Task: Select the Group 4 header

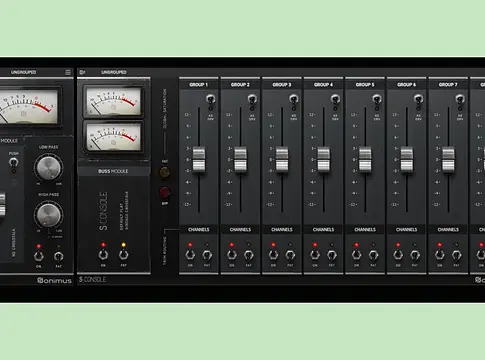Action: tap(324, 85)
